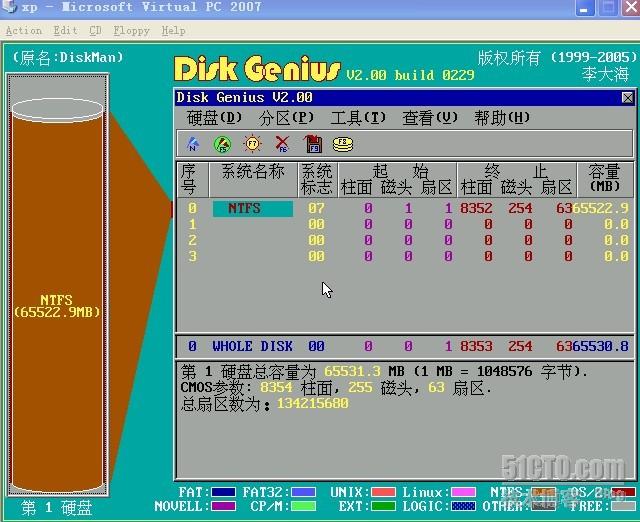Click the WHOLE DISK row label

click(x=252, y=347)
